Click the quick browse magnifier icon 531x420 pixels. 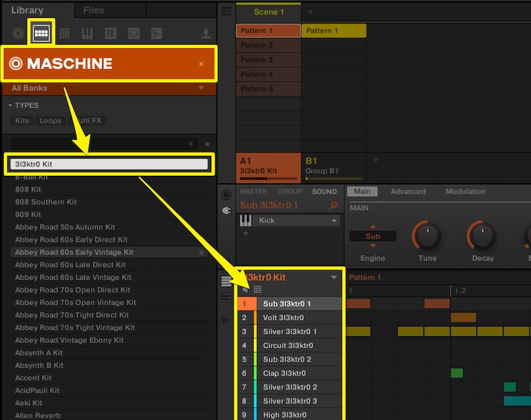tap(333, 205)
